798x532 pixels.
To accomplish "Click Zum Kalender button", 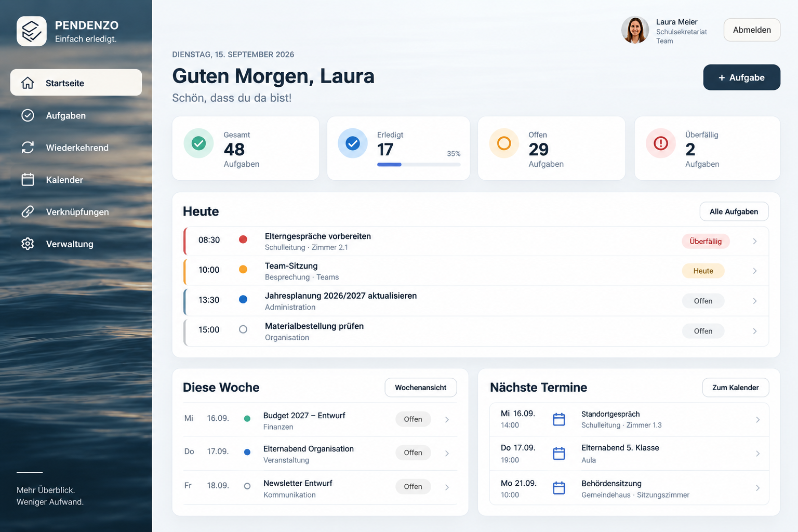I will click(735, 388).
